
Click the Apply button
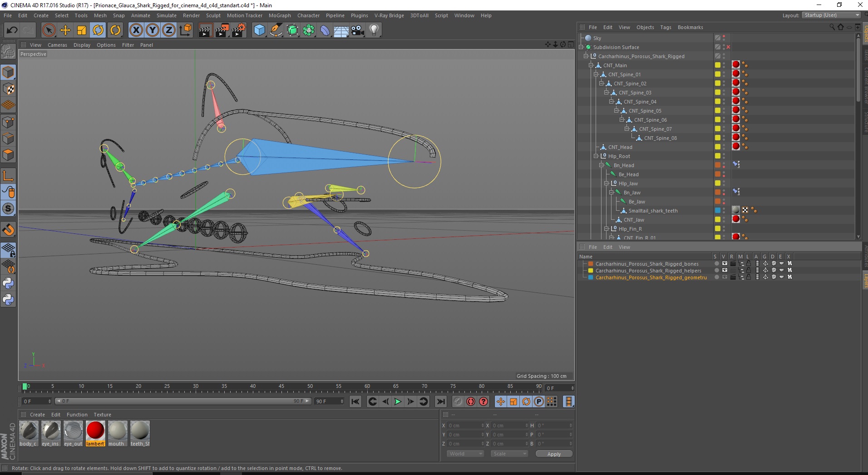pyautogui.click(x=554, y=454)
